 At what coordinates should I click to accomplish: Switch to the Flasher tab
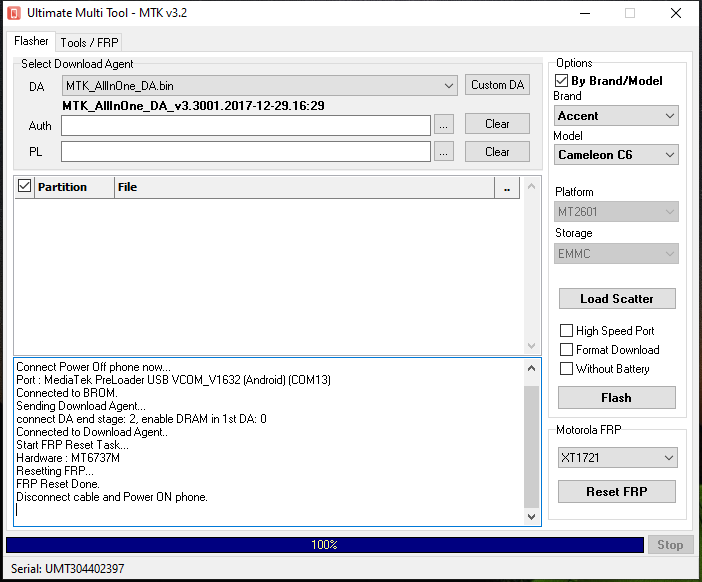coord(31,41)
